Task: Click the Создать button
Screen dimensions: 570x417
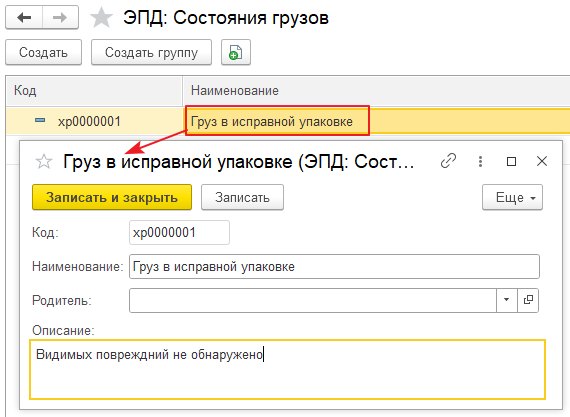Action: 43,52
